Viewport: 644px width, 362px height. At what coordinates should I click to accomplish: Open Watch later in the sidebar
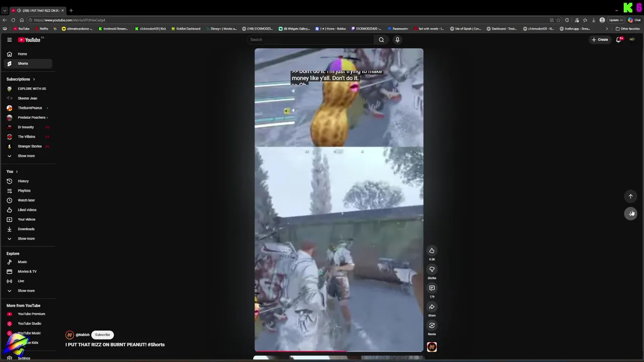28,200
